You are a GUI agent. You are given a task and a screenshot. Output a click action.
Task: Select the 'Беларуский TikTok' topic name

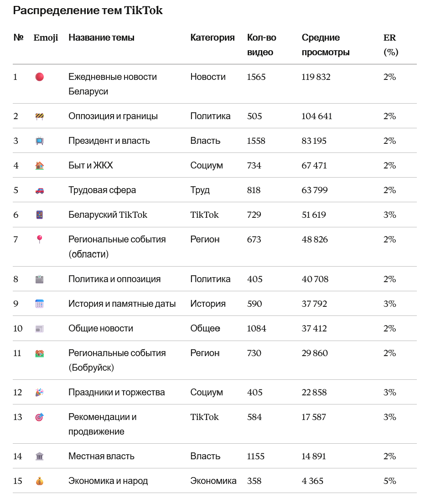pyautogui.click(x=108, y=215)
